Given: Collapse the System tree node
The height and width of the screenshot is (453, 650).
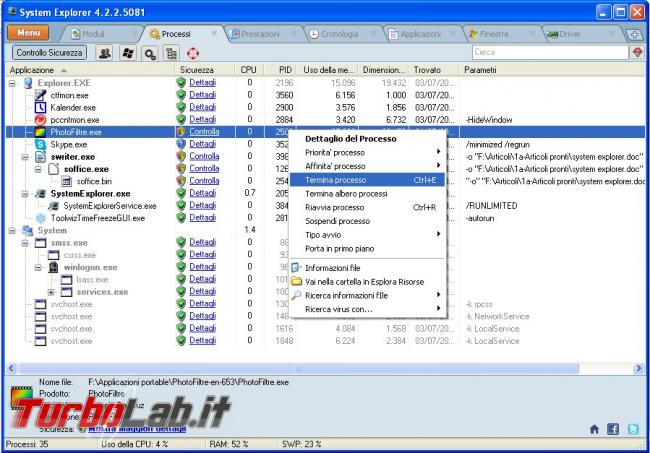Looking at the screenshot, I should 12,230.
